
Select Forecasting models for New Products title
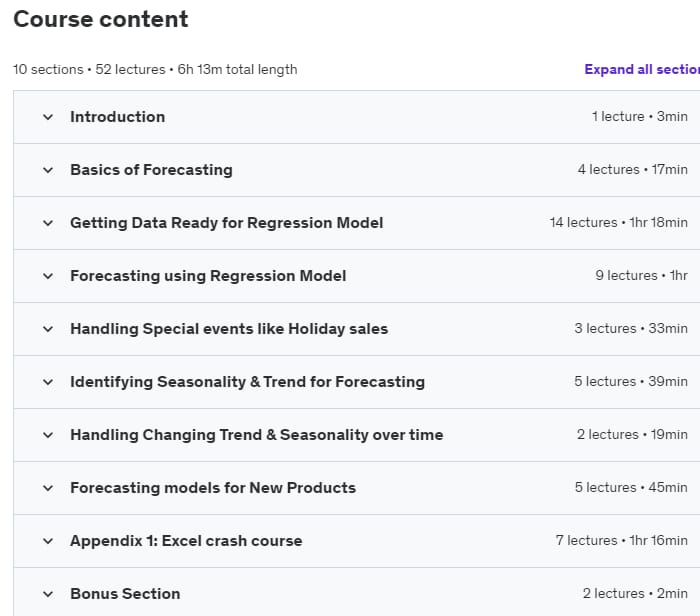point(213,488)
